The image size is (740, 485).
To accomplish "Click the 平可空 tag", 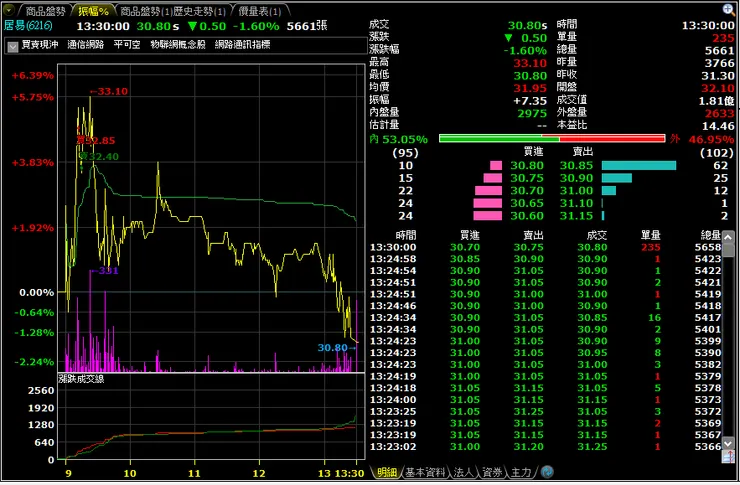I will click(127, 44).
